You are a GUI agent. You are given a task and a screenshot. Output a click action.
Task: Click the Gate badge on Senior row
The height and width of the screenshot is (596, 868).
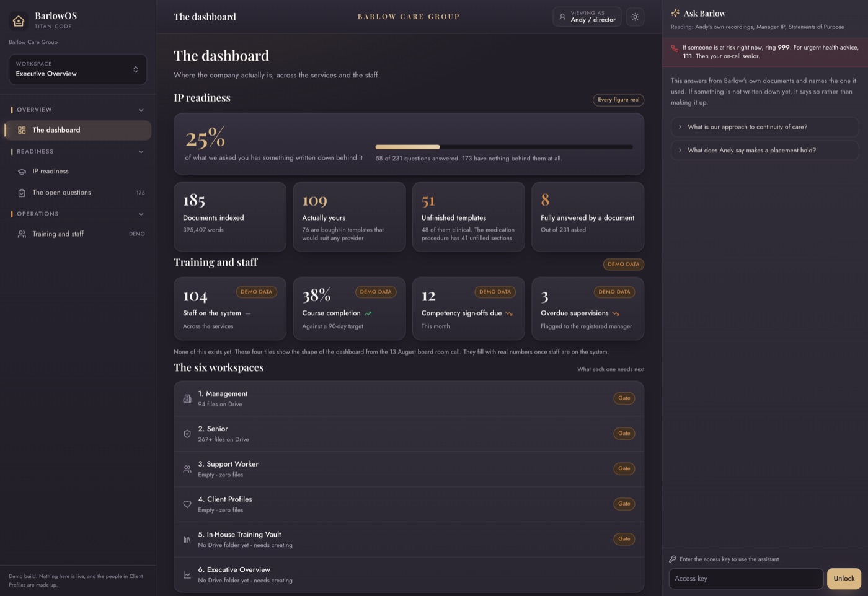pos(624,434)
